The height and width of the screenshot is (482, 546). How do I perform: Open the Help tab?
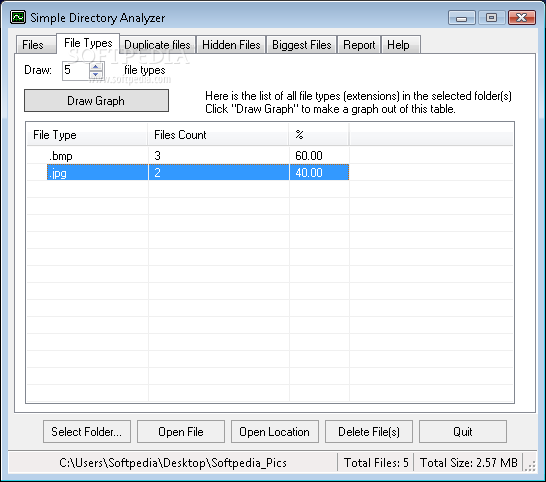pyautogui.click(x=401, y=45)
